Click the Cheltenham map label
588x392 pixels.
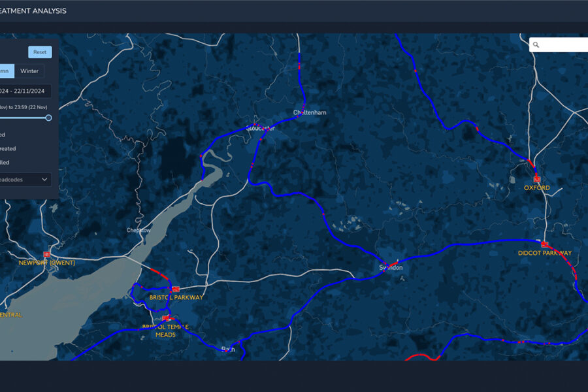point(310,112)
